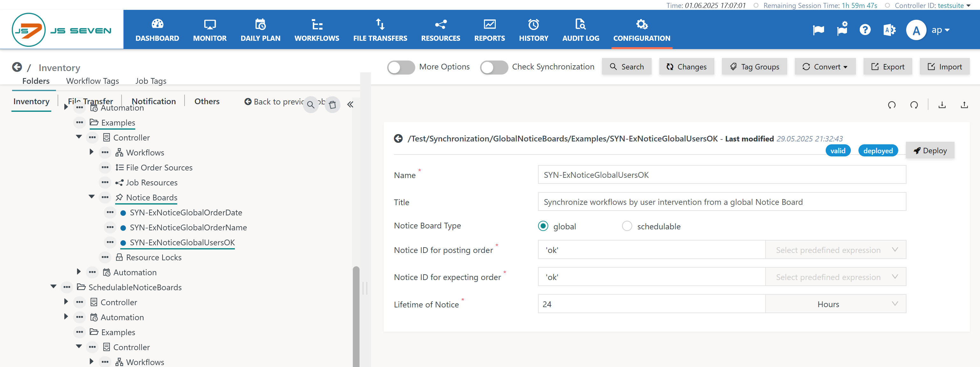Select SYN-ExNoticeGlobalOrderDate in the tree
Viewport: 980px width, 367px height.
pyautogui.click(x=185, y=212)
